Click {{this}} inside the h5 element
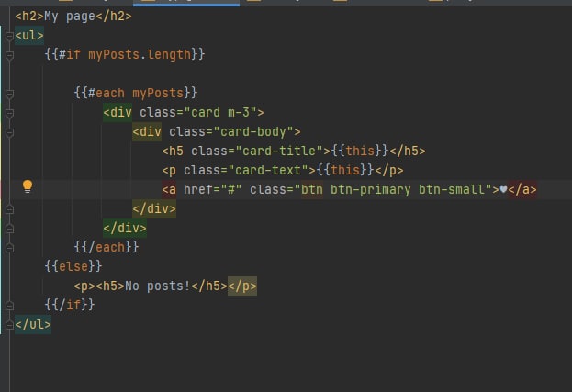The width and height of the screenshot is (572, 392). 360,151
